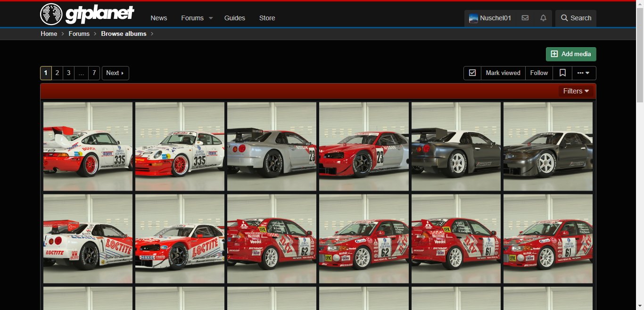Open red Lancer 61 front view thumbnail
Image resolution: width=644 pixels, height=310 pixels.
pos(548,239)
